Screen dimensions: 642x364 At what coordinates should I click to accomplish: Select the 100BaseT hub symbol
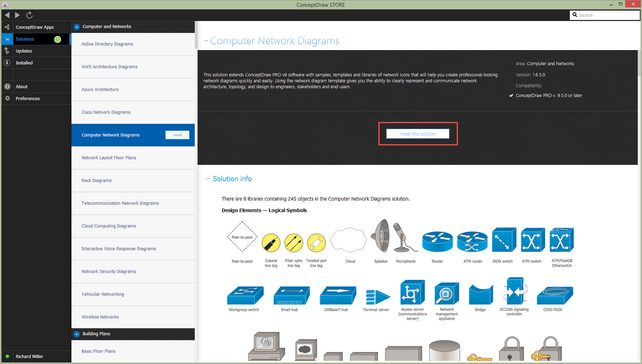[338, 295]
